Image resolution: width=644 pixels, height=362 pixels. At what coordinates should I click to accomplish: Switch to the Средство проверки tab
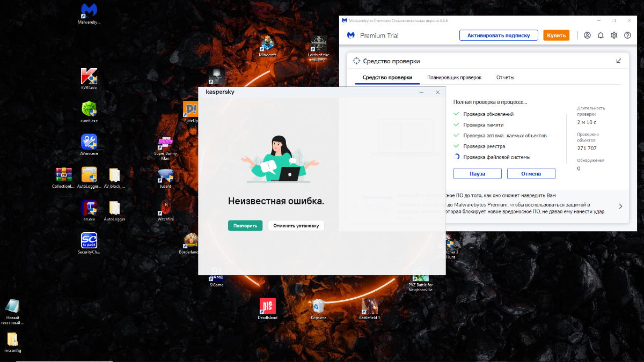[387, 77]
